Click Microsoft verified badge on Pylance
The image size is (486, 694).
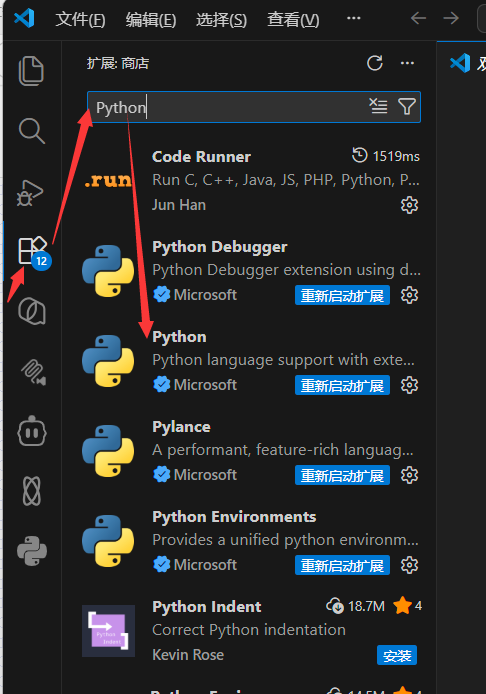tap(162, 474)
